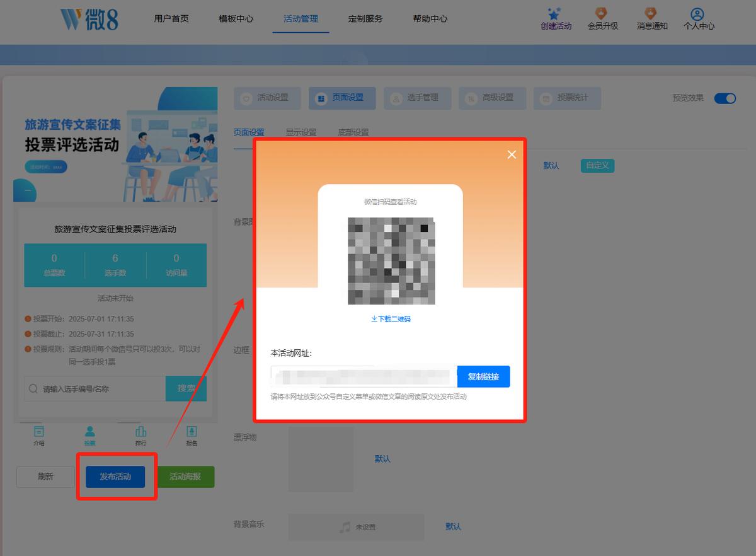Click the 漂浮物 image placeholder
The width and height of the screenshot is (756, 556).
tap(321, 459)
